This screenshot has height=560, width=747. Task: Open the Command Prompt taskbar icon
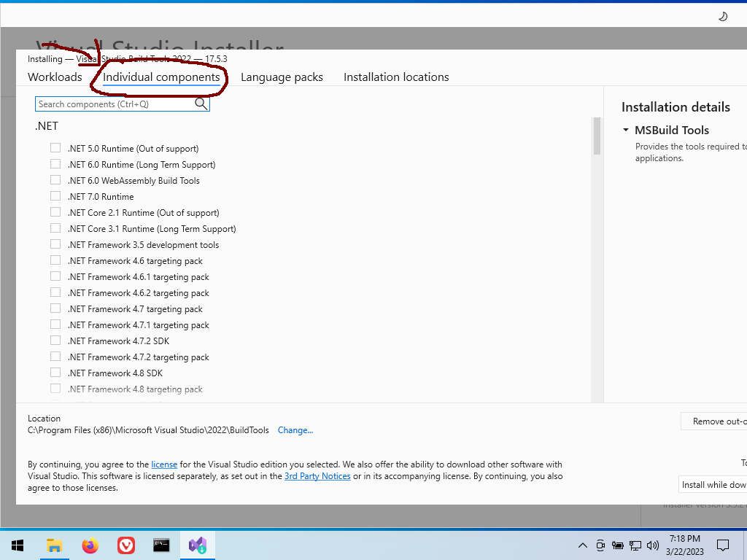click(161, 545)
